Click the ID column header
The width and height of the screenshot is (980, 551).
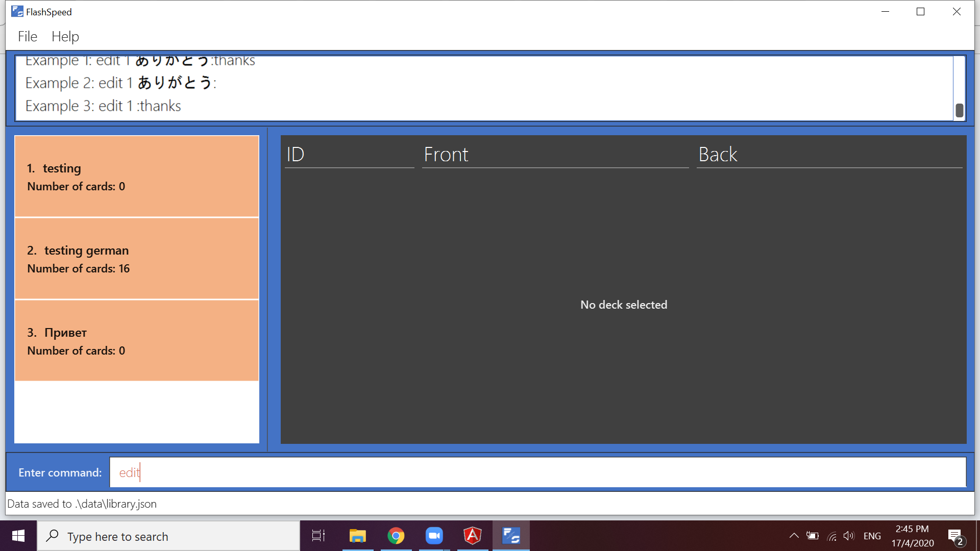(x=349, y=154)
